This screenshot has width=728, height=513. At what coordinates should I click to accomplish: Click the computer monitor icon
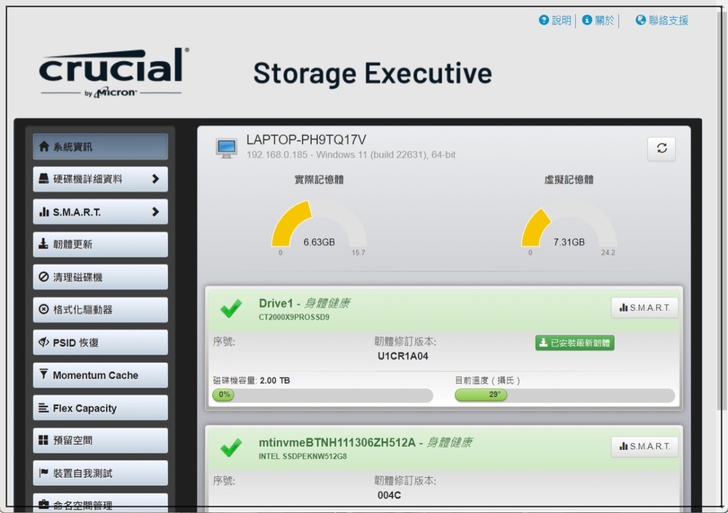[226, 148]
